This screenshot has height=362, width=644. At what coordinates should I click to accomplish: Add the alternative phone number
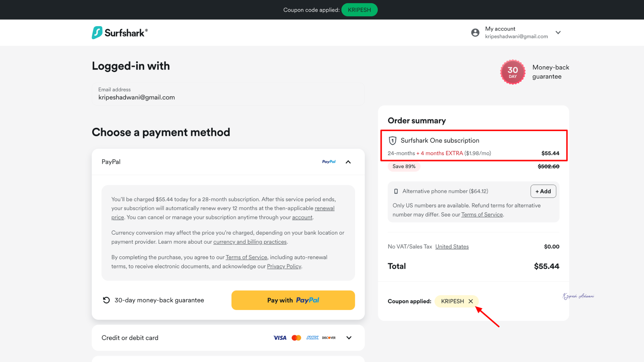click(543, 191)
